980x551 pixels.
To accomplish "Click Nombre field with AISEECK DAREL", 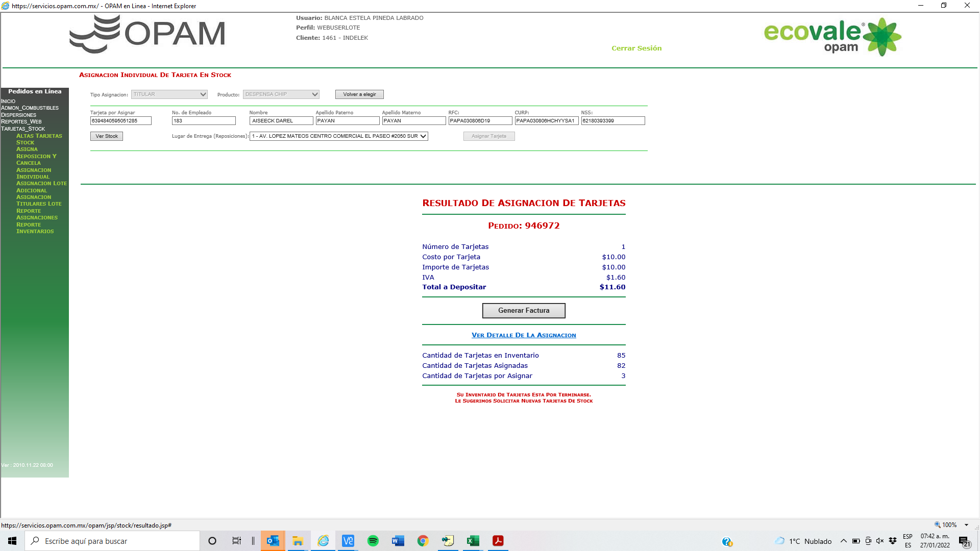I will point(281,121).
